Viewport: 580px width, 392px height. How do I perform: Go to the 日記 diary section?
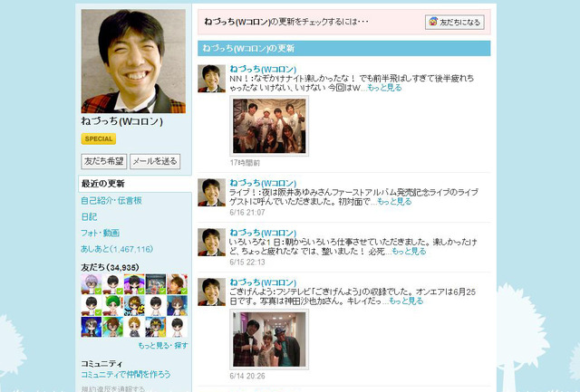pos(89,216)
